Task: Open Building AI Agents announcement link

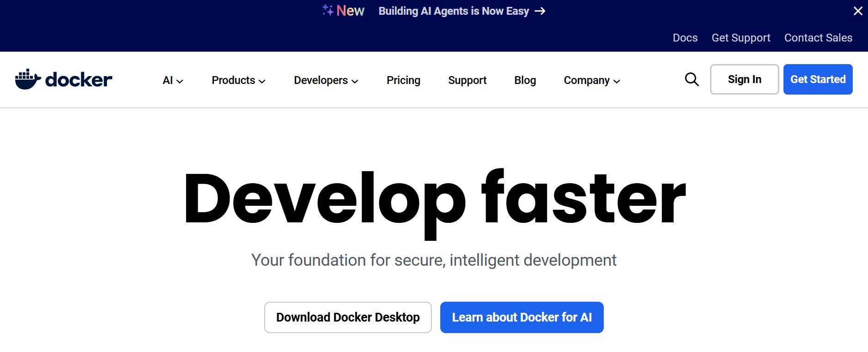Action: (x=462, y=11)
